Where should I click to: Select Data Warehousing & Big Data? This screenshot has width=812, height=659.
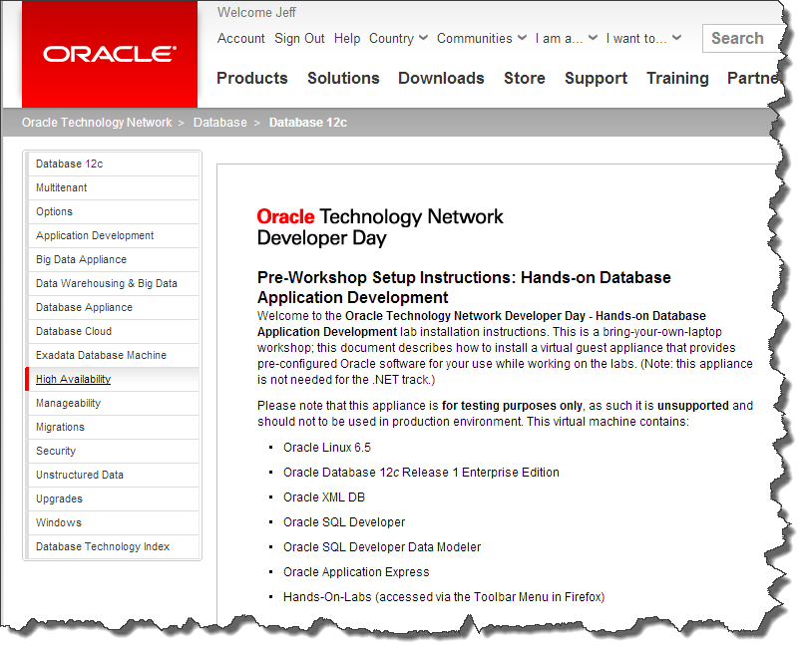tap(113, 283)
